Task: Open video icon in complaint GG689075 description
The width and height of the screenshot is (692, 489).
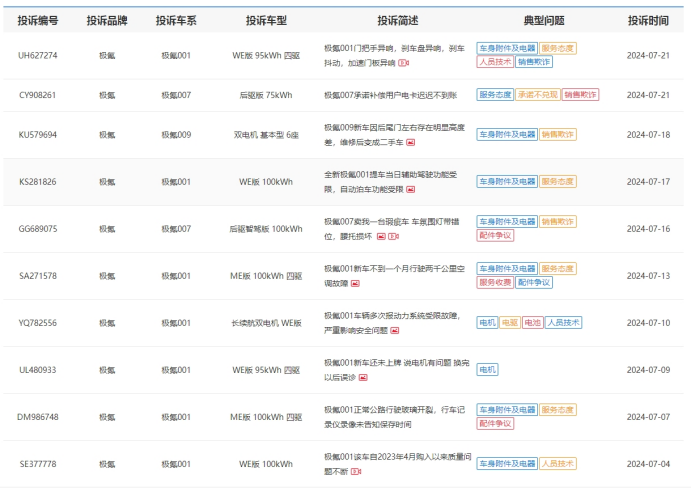Action: pos(393,237)
